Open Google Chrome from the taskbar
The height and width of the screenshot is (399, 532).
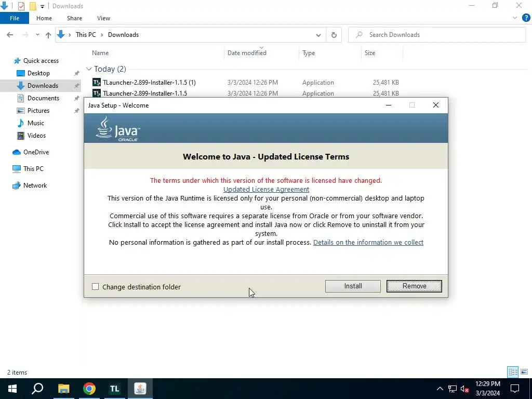pyautogui.click(x=89, y=389)
